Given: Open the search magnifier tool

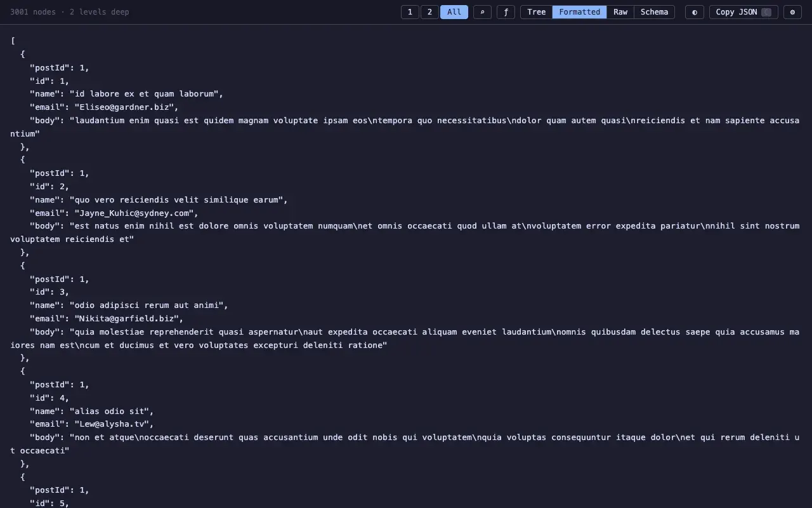Looking at the screenshot, I should point(482,12).
